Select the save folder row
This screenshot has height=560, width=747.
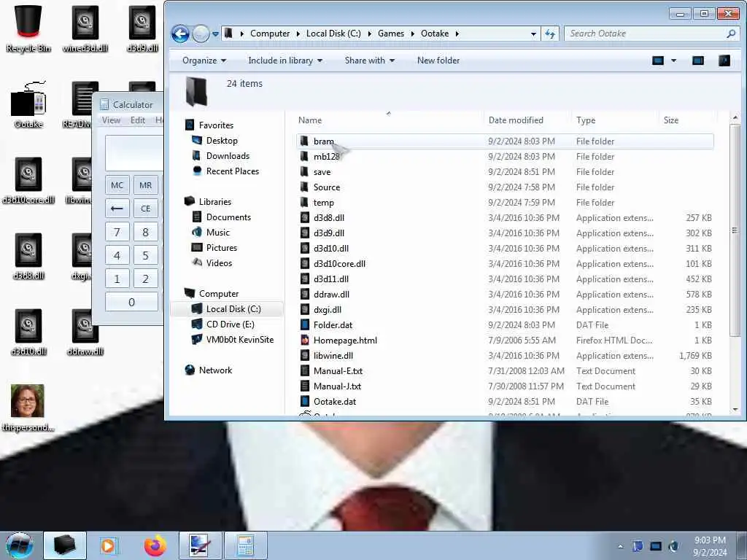point(505,172)
